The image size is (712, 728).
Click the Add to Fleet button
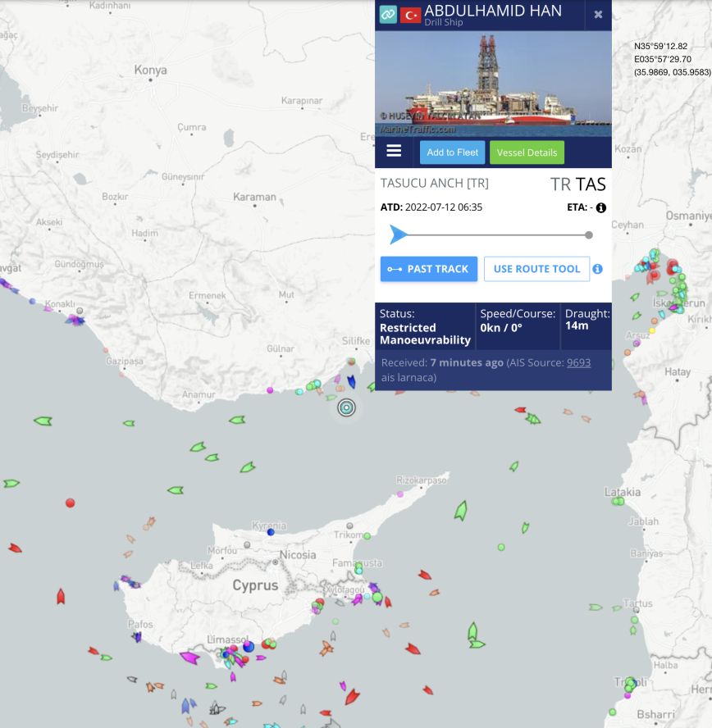pyautogui.click(x=452, y=152)
